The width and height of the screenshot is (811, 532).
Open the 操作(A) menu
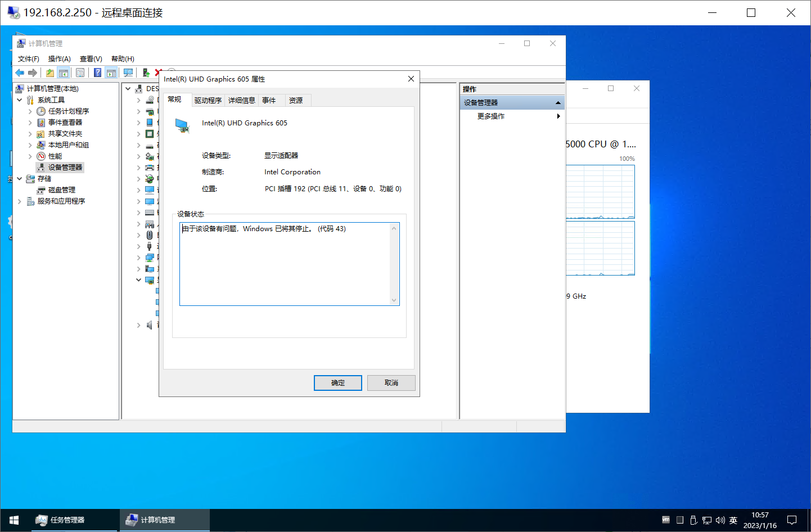[60, 59]
